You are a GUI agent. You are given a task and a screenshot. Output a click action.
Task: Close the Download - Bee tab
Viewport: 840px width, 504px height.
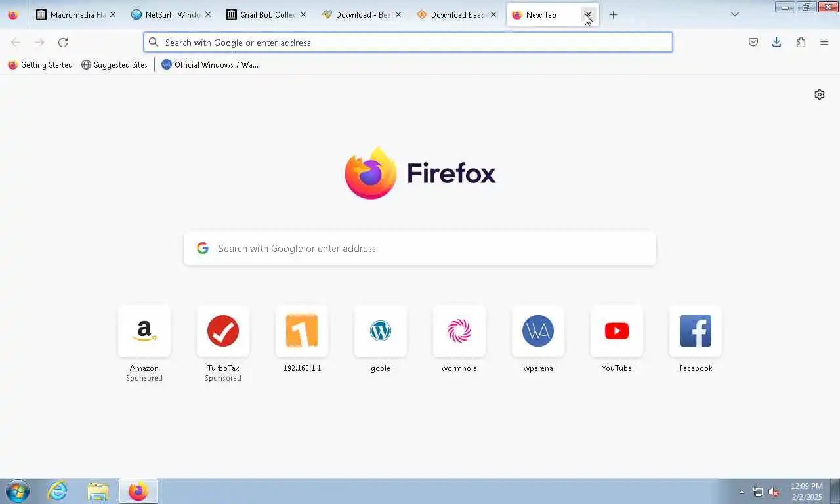pyautogui.click(x=398, y=14)
